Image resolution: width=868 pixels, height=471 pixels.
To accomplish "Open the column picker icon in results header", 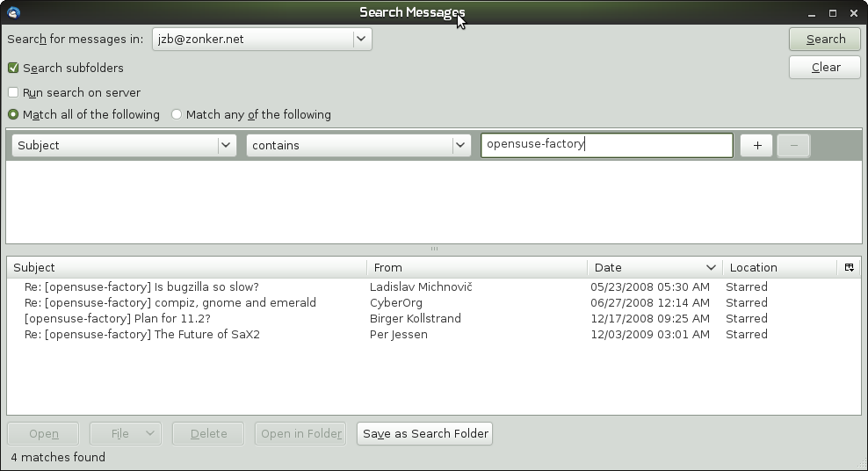I will pyautogui.click(x=849, y=267).
